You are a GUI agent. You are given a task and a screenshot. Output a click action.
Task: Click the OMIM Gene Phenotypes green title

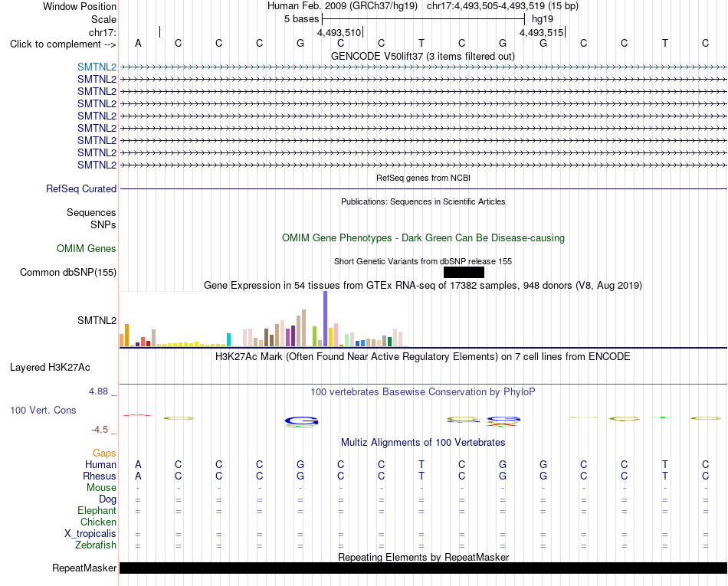tap(423, 238)
